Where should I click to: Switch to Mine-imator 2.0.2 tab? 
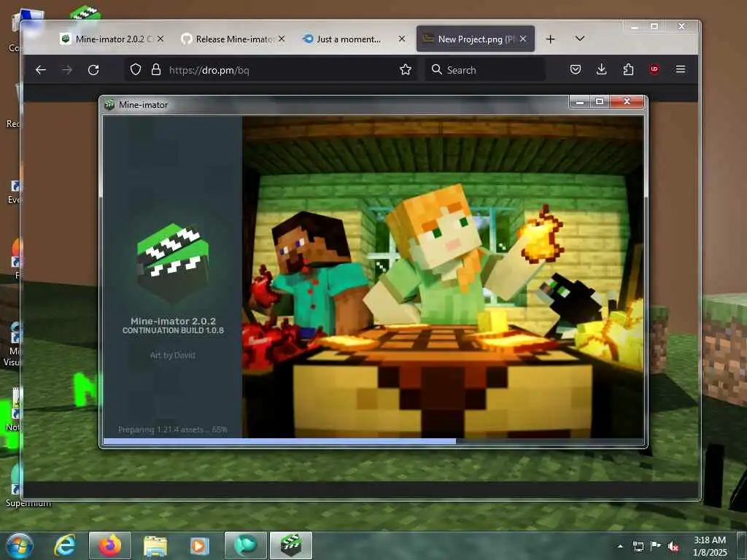coord(112,39)
